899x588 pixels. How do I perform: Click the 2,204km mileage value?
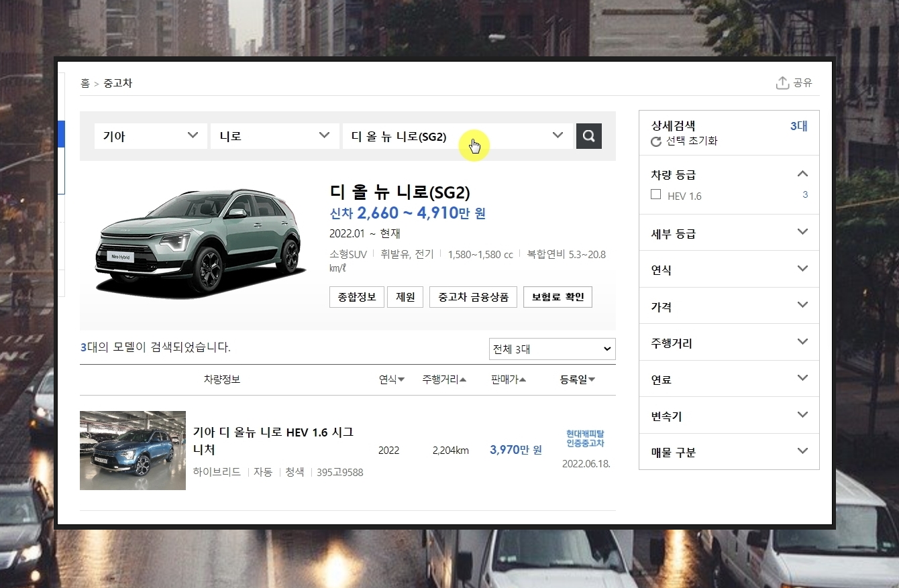point(451,451)
